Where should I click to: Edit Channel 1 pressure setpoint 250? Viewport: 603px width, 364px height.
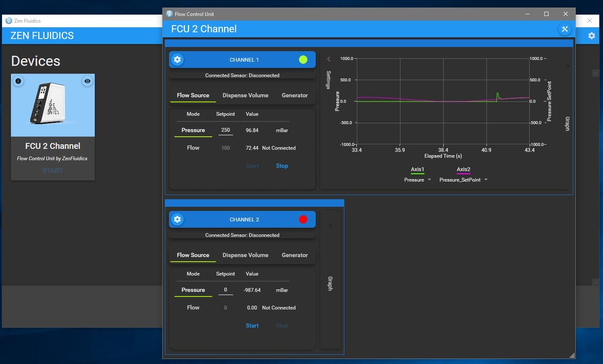(226, 130)
